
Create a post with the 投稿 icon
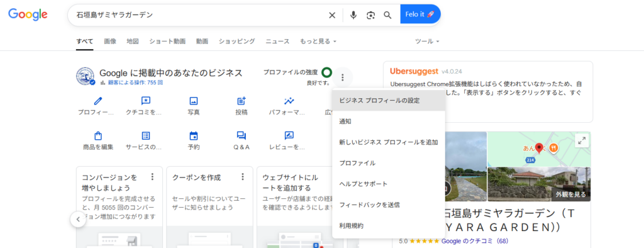click(241, 101)
